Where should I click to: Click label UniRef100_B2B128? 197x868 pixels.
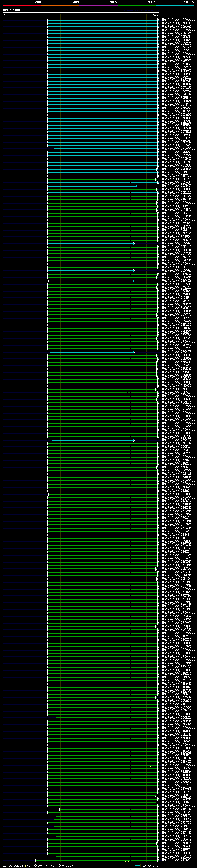177,193
